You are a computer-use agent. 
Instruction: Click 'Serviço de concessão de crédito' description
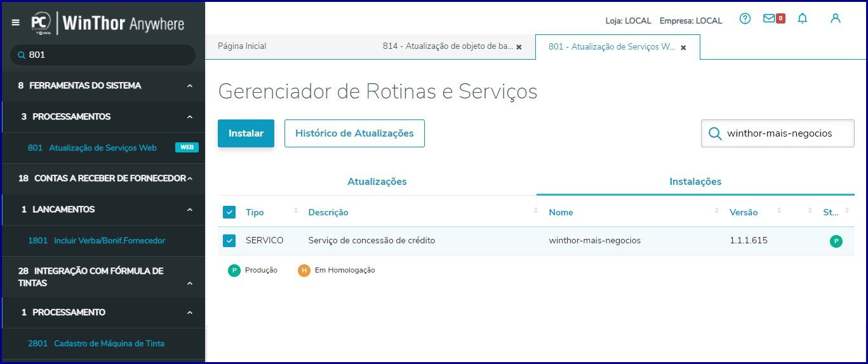tap(371, 241)
